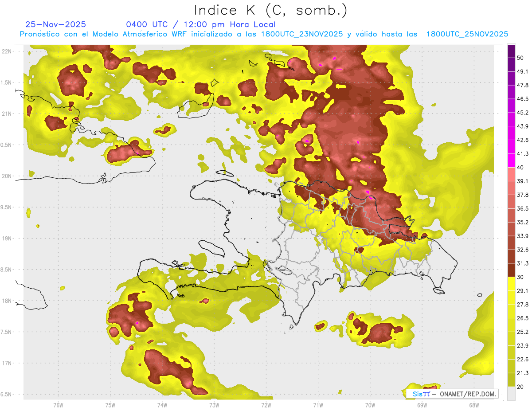Click the 'Indice K (C, somb.)' title

click(270, 10)
